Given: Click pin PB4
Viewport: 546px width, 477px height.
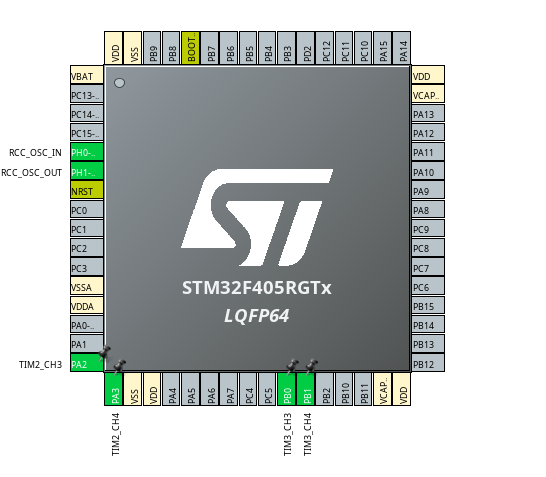Looking at the screenshot, I should click(x=268, y=48).
